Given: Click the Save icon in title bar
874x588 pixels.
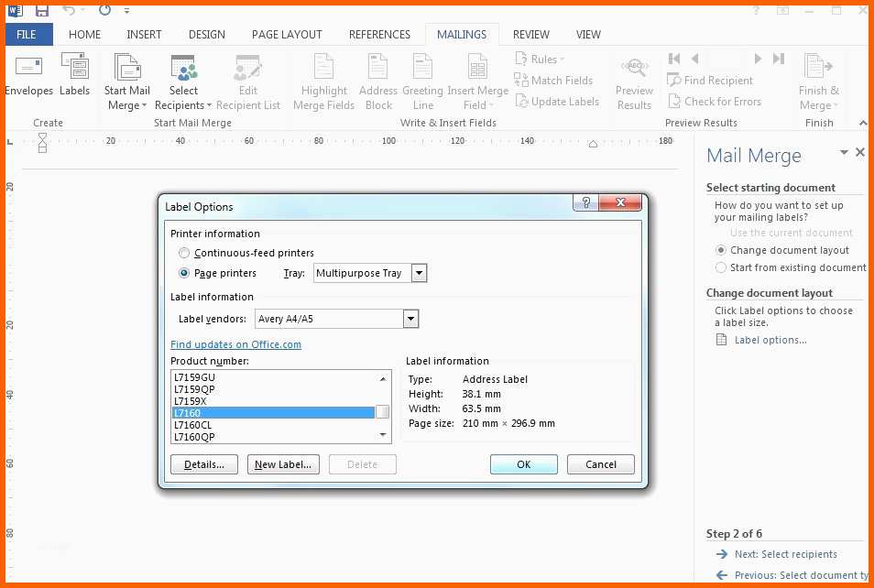Looking at the screenshot, I should [42, 10].
